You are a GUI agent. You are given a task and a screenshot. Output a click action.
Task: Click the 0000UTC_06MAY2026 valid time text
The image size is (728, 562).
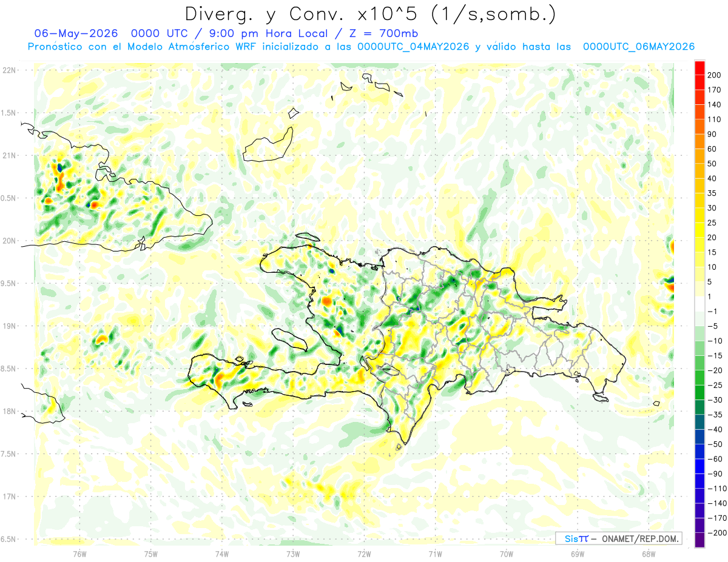639,47
